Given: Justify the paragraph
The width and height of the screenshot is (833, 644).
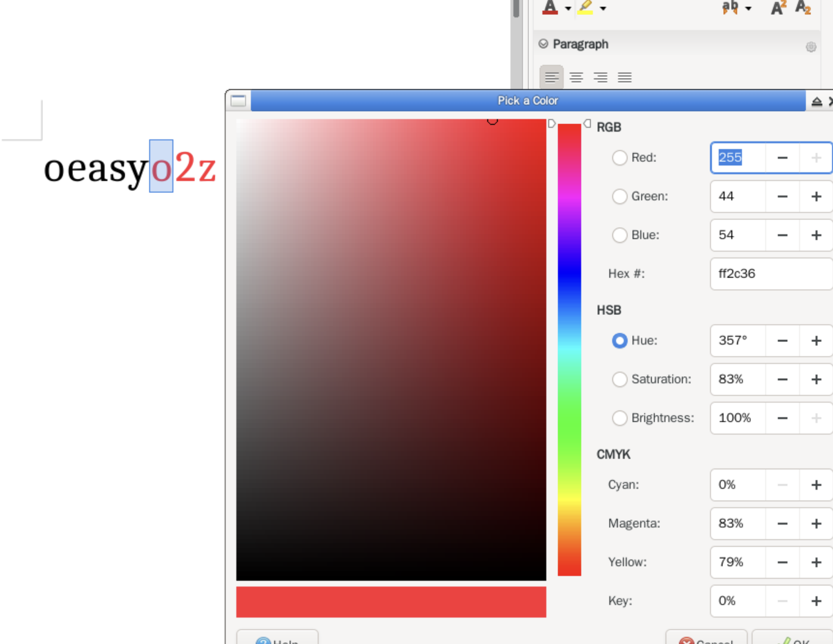Looking at the screenshot, I should tap(624, 77).
